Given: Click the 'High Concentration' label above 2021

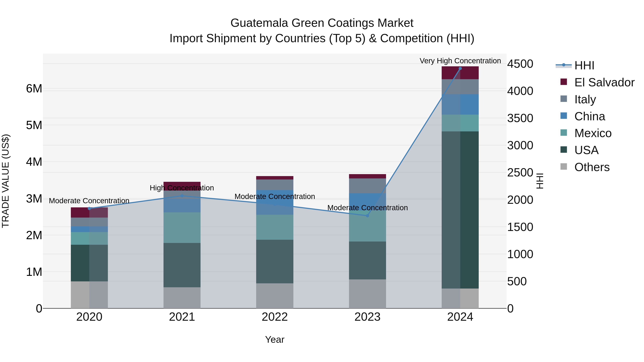Looking at the screenshot, I should pos(182,188).
